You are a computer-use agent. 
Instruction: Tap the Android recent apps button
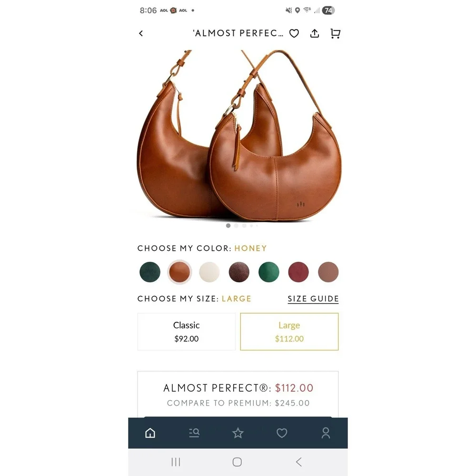[176, 462]
